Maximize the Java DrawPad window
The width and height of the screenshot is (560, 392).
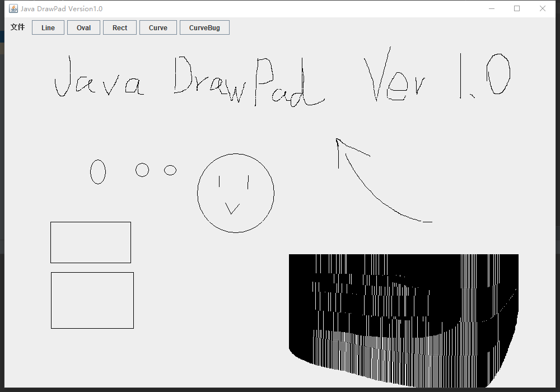(517, 8)
